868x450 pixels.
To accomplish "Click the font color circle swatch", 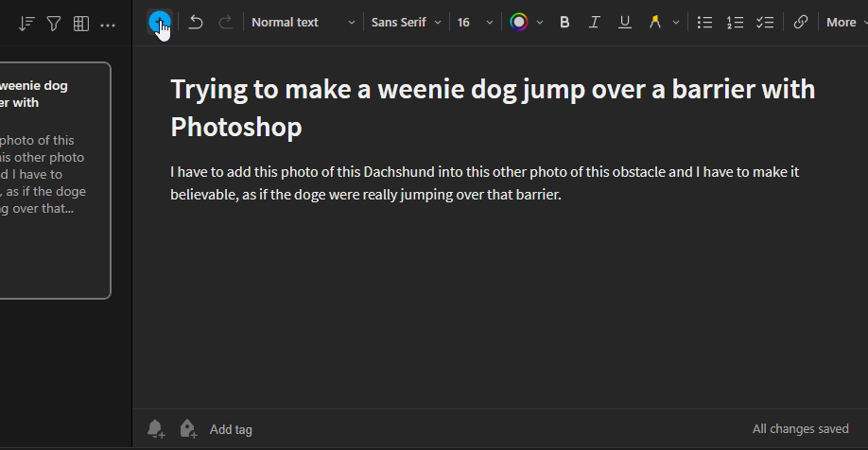I will 519,22.
